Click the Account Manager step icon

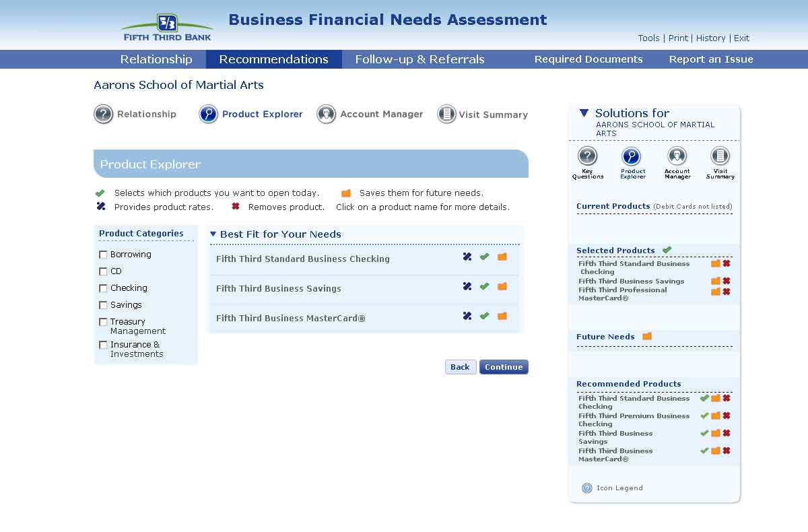[326, 114]
